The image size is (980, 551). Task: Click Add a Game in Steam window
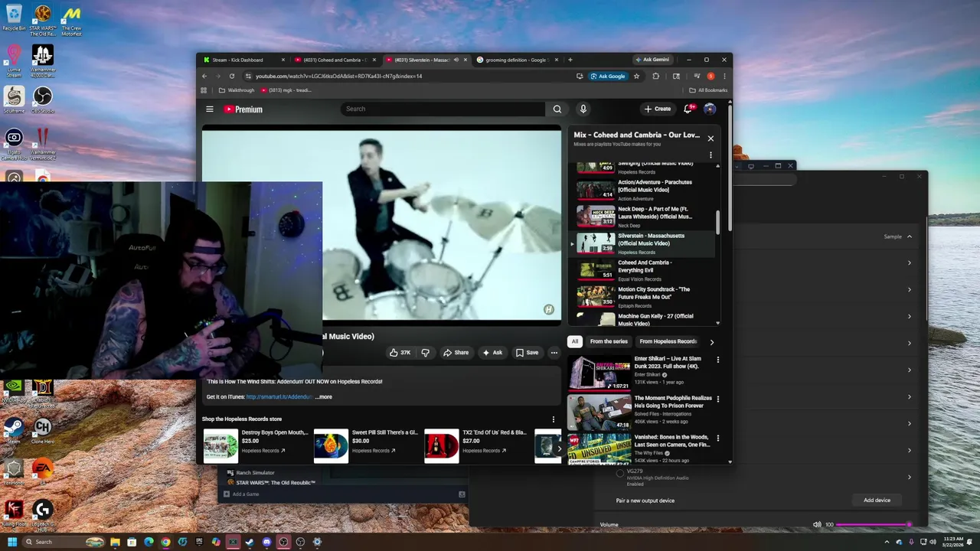point(241,494)
